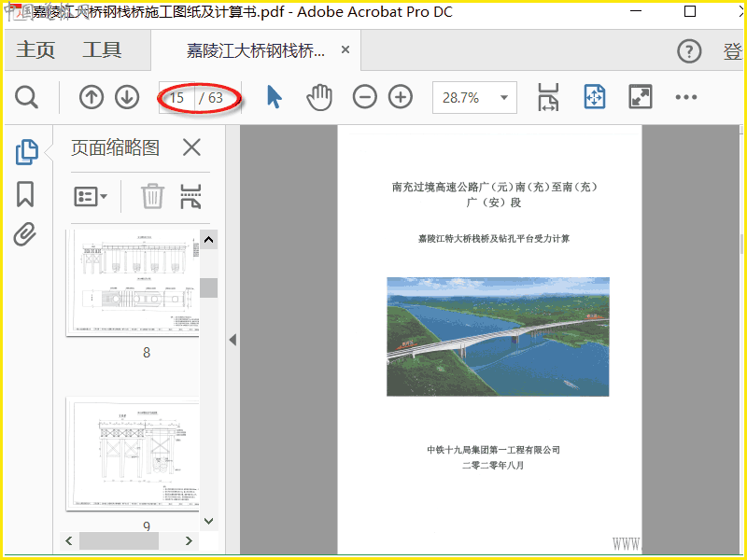
Task: Open the 工具 tab
Action: 102,50
